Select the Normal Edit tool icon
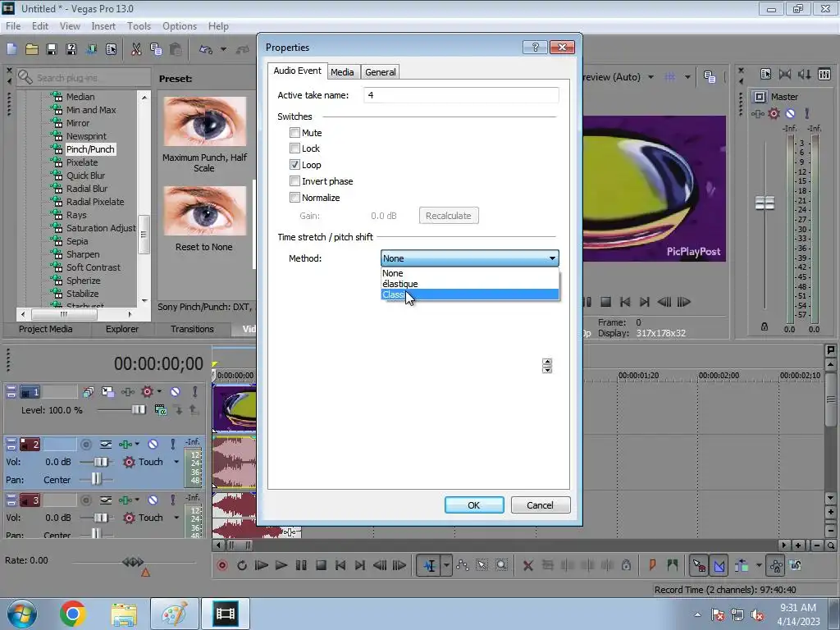Screen dimensions: 840x630 pyautogui.click(x=430, y=565)
